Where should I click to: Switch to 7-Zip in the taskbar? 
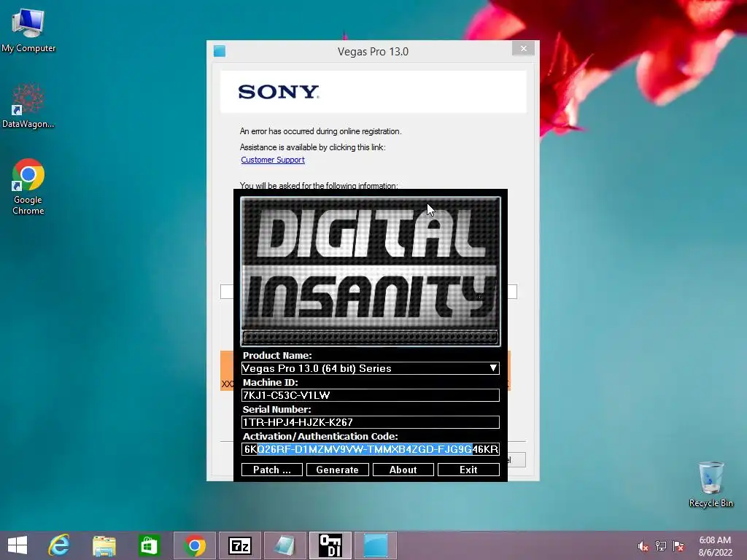click(239, 545)
